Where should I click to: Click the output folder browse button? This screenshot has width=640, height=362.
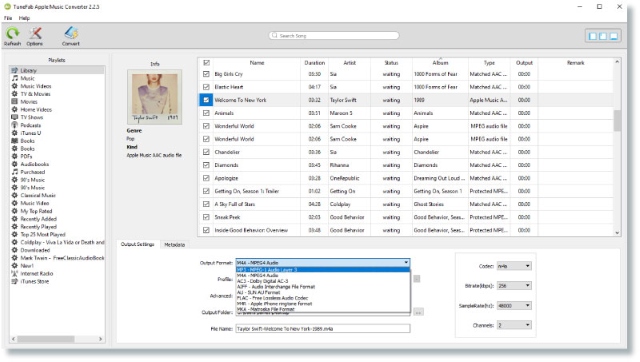pos(418,312)
